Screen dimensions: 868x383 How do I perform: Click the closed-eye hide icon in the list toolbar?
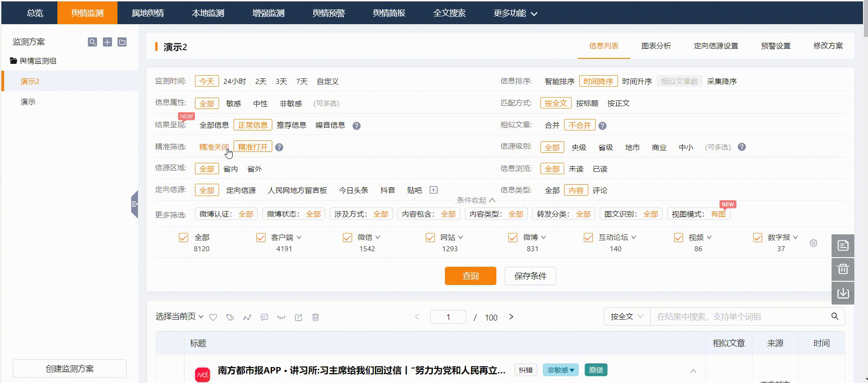(x=281, y=317)
